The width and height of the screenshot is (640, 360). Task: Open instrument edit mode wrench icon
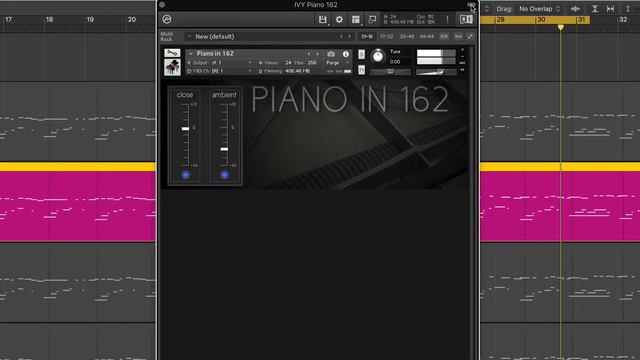[172, 53]
